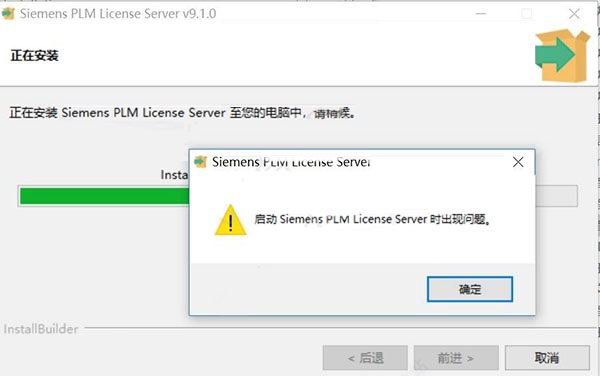The width and height of the screenshot is (600, 376).
Task: Click the 取消 button to cancel installation
Action: click(547, 358)
